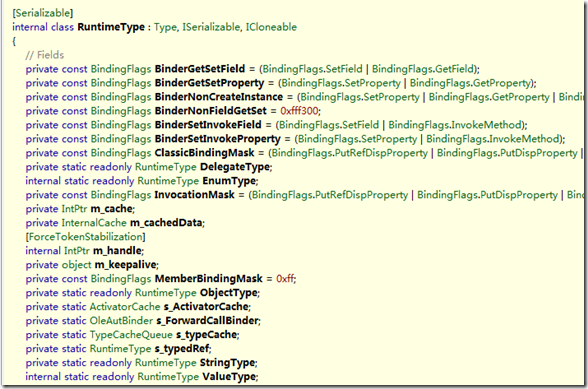Image resolution: width=588 pixels, height=389 pixels.
Task: Select the InvocationMask field name
Action: [x=195, y=195]
